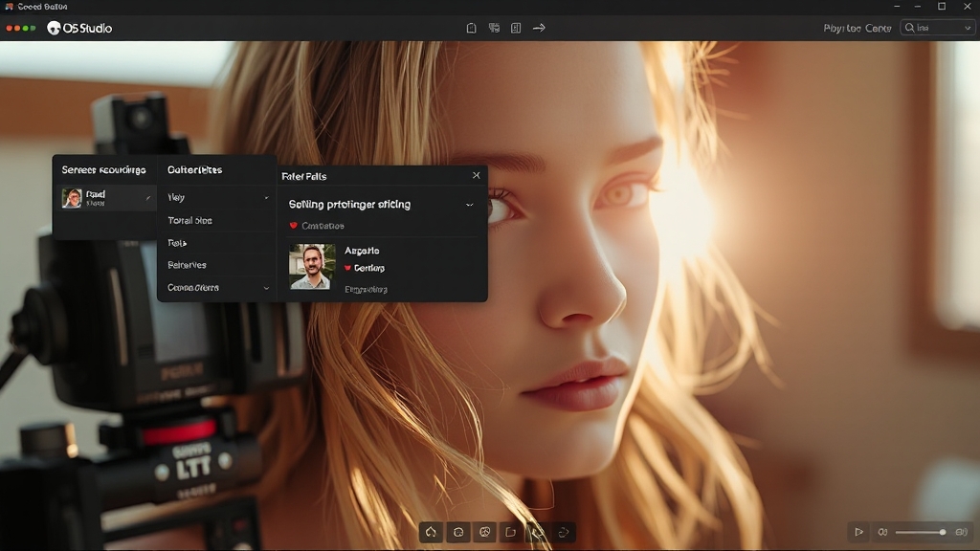
Task: Click the right arrow icon in the top toolbar
Action: point(539,28)
